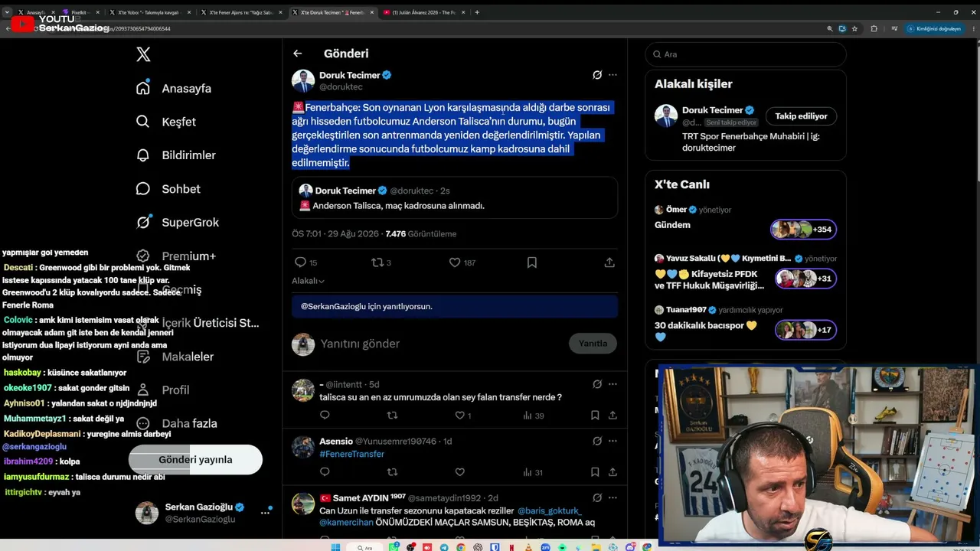
Task: Go to Anasayfa in the sidebar
Action: [x=173, y=88]
